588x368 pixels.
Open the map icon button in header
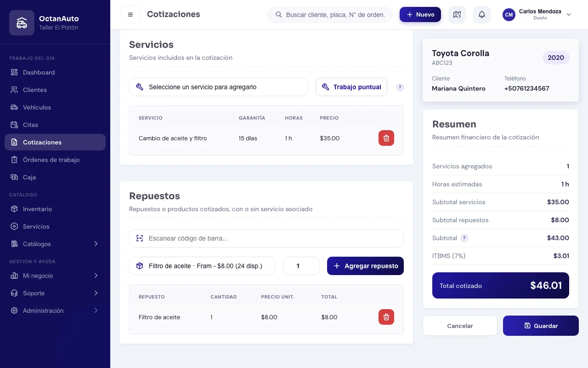(457, 15)
